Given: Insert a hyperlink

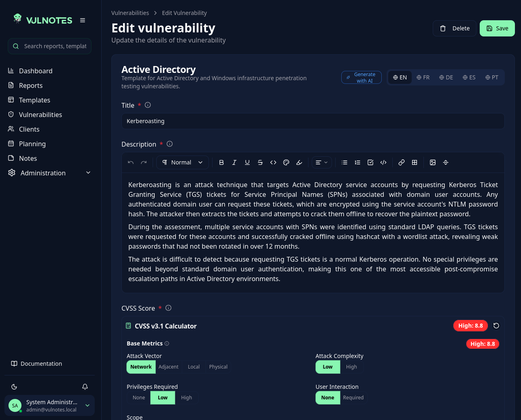Looking at the screenshot, I should [402, 162].
